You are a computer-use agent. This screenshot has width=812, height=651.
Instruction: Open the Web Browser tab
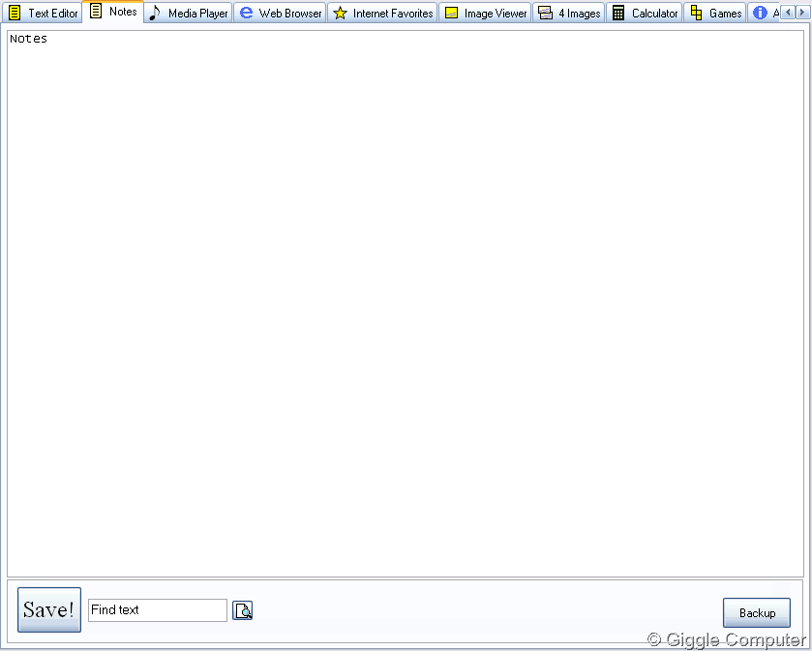coord(280,13)
